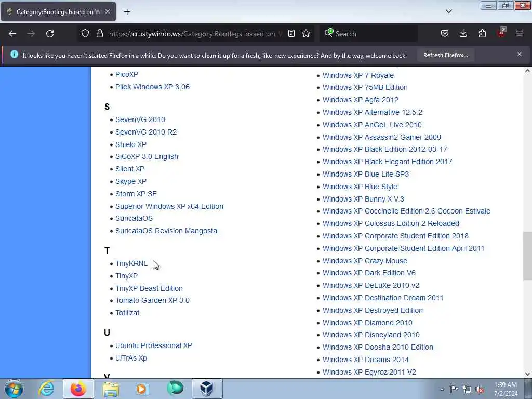Switch to VirtualBox on the taskbar

pyautogui.click(x=207, y=389)
